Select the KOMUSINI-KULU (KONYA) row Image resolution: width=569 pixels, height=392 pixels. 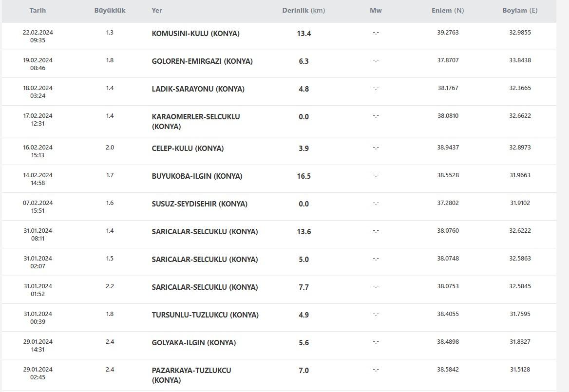[x=279, y=36]
